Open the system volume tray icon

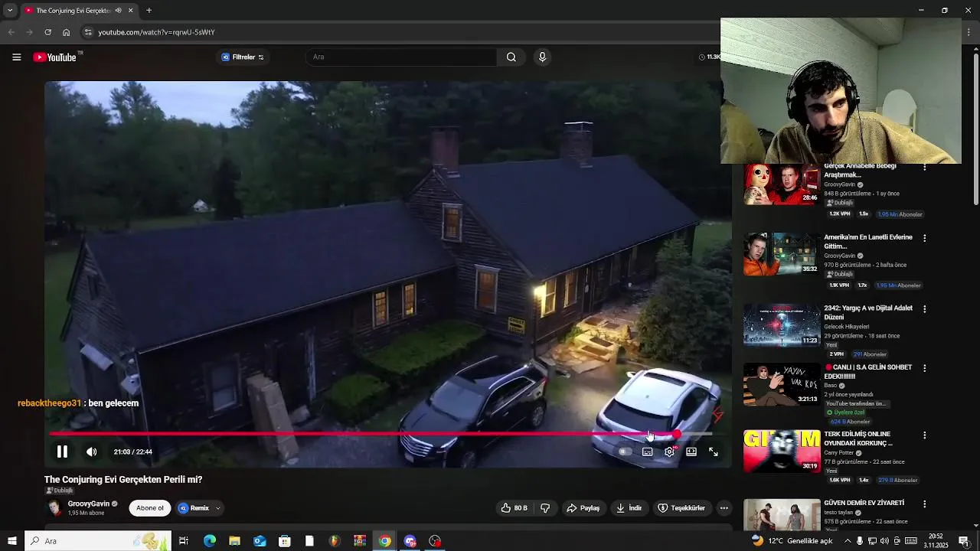pyautogui.click(x=884, y=541)
